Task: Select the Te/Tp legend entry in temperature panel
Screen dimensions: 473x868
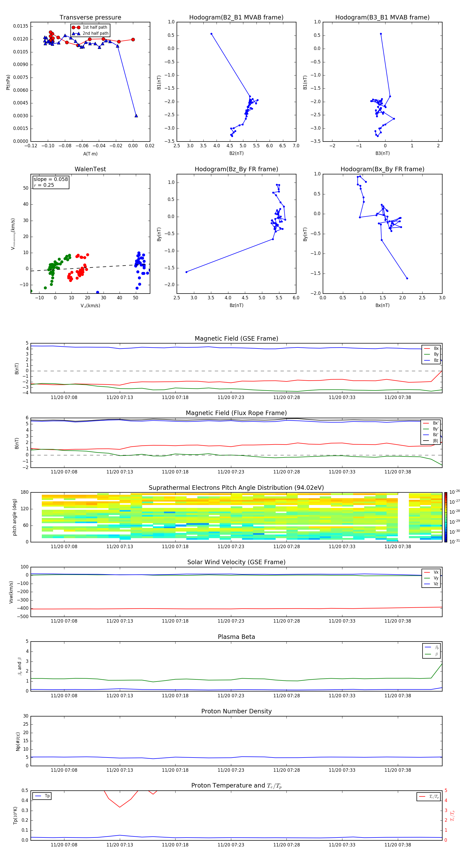Action: (429, 796)
